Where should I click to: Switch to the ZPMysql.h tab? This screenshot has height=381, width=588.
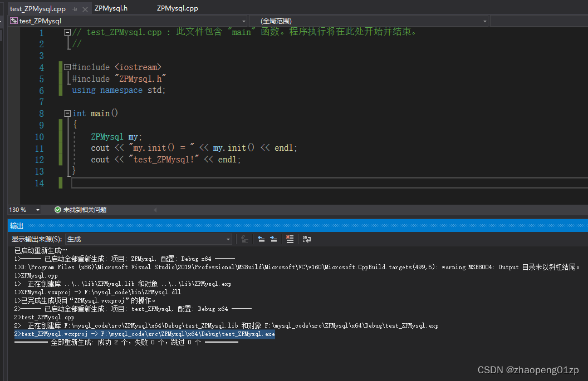click(111, 8)
